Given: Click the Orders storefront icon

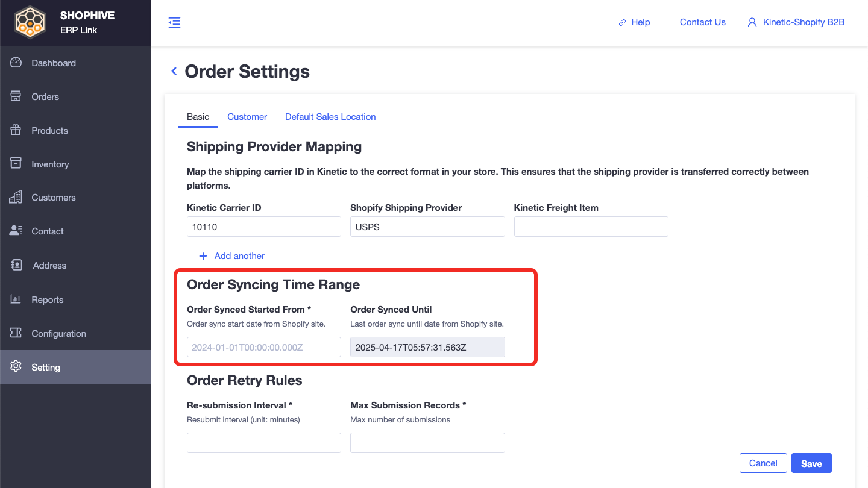Looking at the screenshot, I should pyautogui.click(x=16, y=96).
